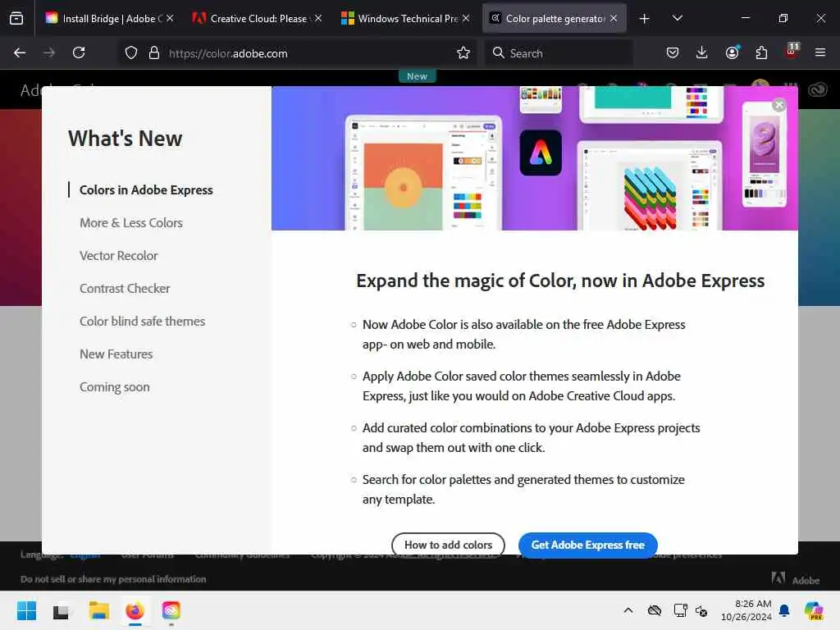Click the cloud sync tray icon
Viewport: 840px width, 630px height.
click(655, 610)
